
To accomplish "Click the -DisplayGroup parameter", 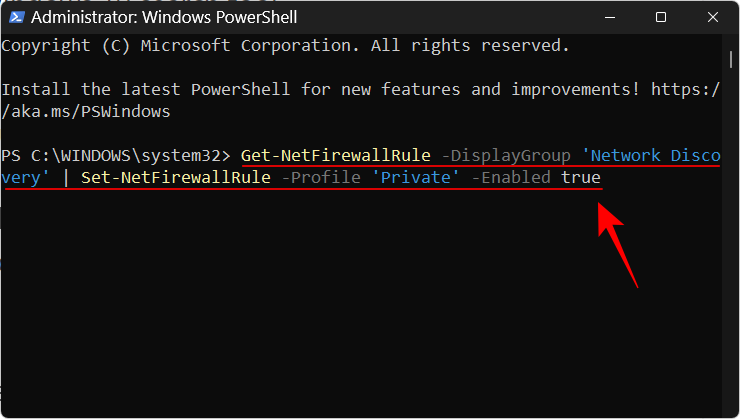I will pyautogui.click(x=506, y=156).
